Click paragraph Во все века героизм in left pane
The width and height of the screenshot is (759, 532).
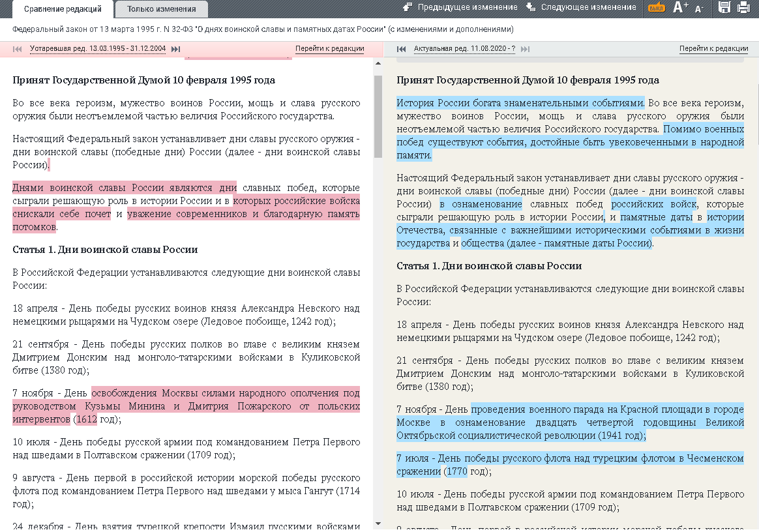point(186,110)
